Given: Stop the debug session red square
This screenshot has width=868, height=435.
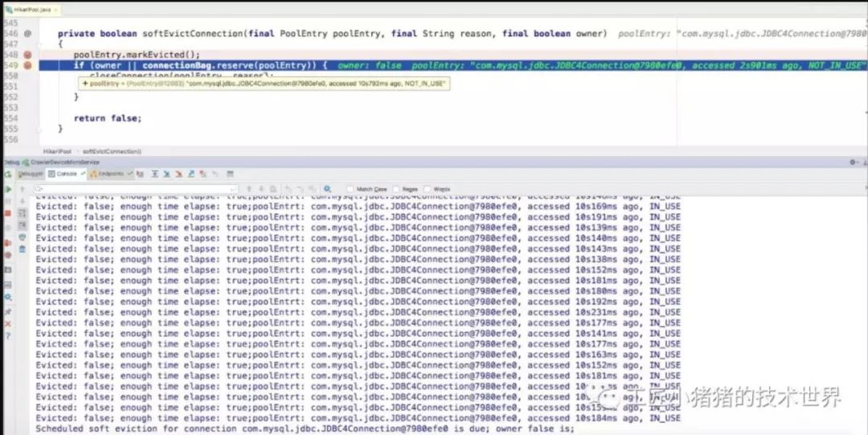Looking at the screenshot, I should (x=8, y=213).
